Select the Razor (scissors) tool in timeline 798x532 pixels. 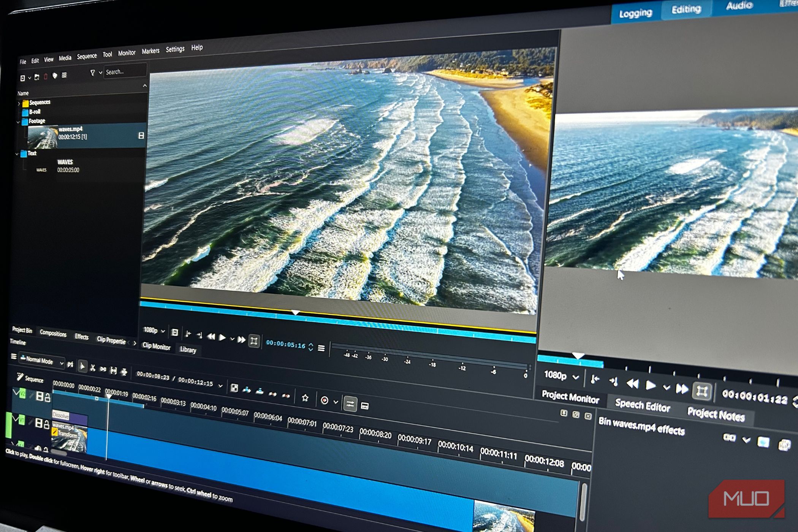click(92, 367)
